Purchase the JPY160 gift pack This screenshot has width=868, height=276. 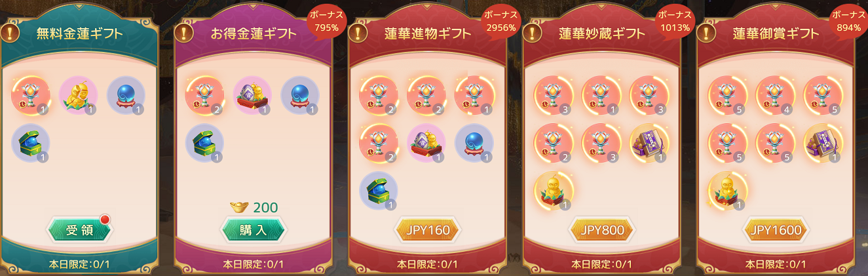point(427,230)
